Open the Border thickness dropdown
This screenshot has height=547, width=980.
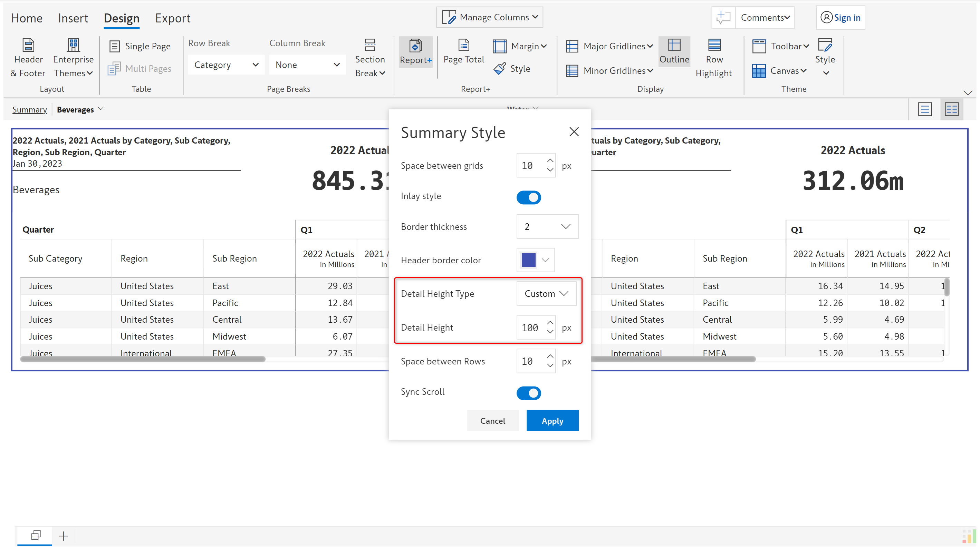pyautogui.click(x=547, y=226)
